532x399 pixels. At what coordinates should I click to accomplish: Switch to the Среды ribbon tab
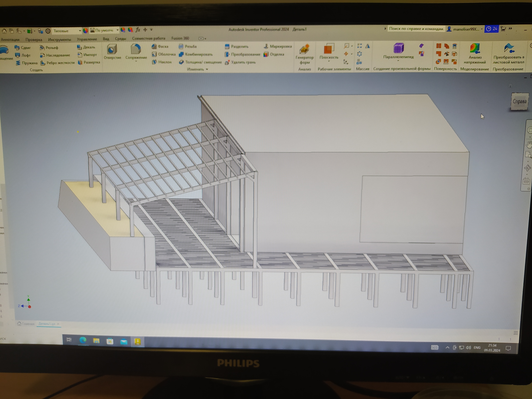coord(120,38)
